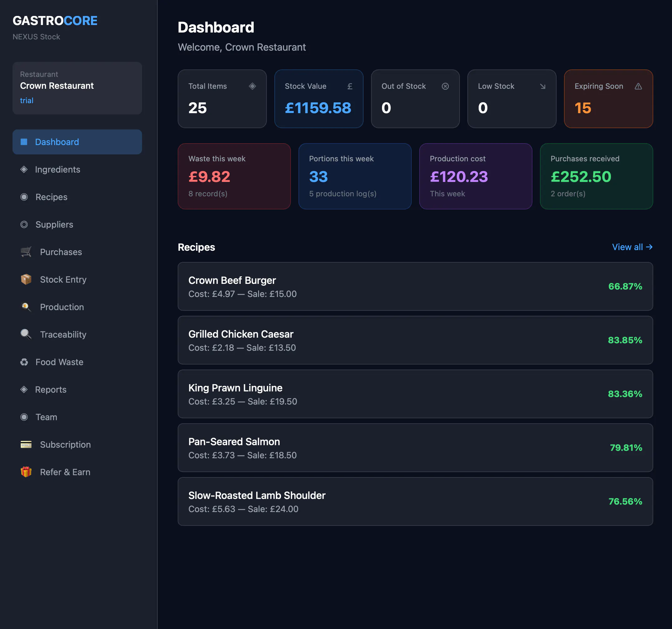Image resolution: width=672 pixels, height=629 pixels.
Task: Open the King Prawn Linguine recipe row
Action: (x=415, y=394)
